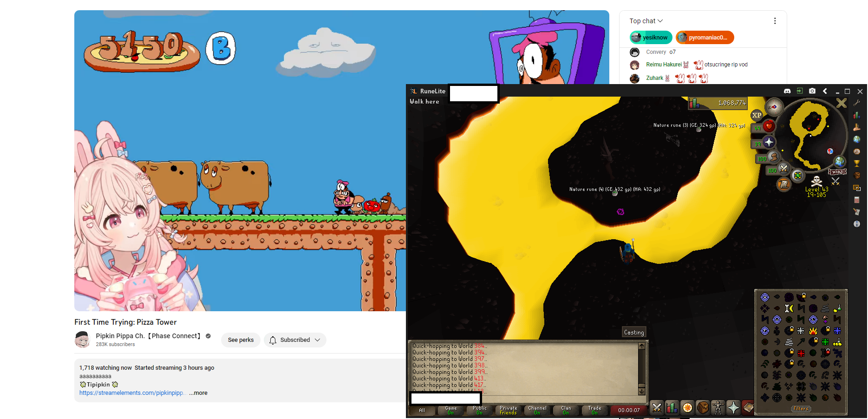The height and width of the screenshot is (419, 868).
Task: Toggle the special attack crossed-swords orb
Action: (x=784, y=169)
